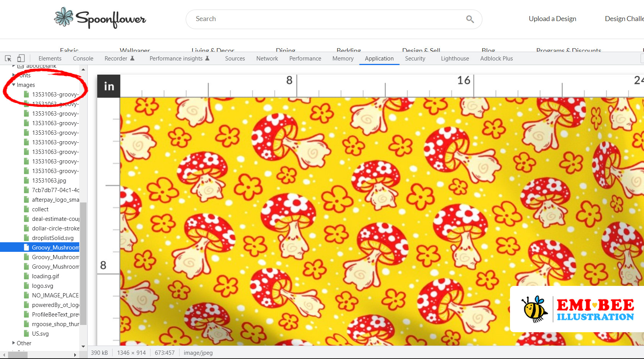Click the file icon beside 13531063.jpg
This screenshot has height=359, width=644.
pos(26,180)
